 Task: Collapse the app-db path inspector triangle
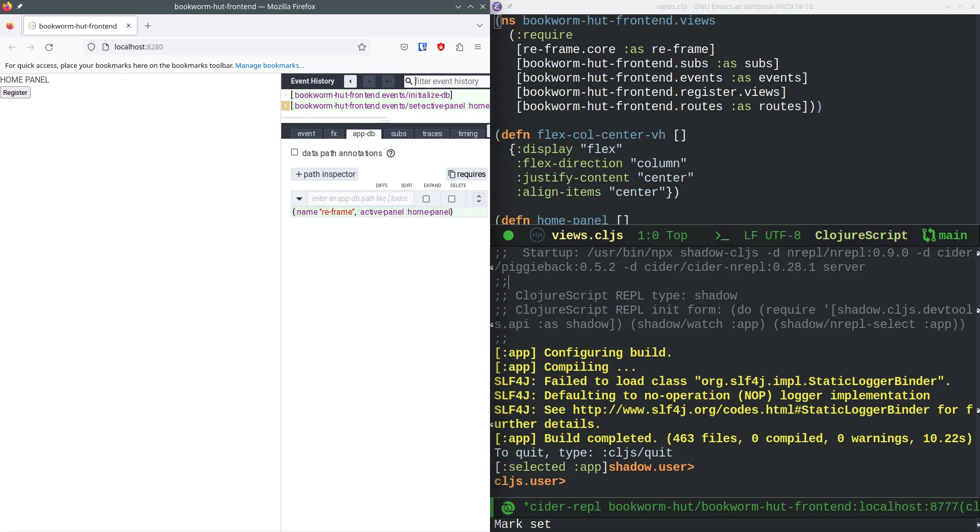[300, 199]
